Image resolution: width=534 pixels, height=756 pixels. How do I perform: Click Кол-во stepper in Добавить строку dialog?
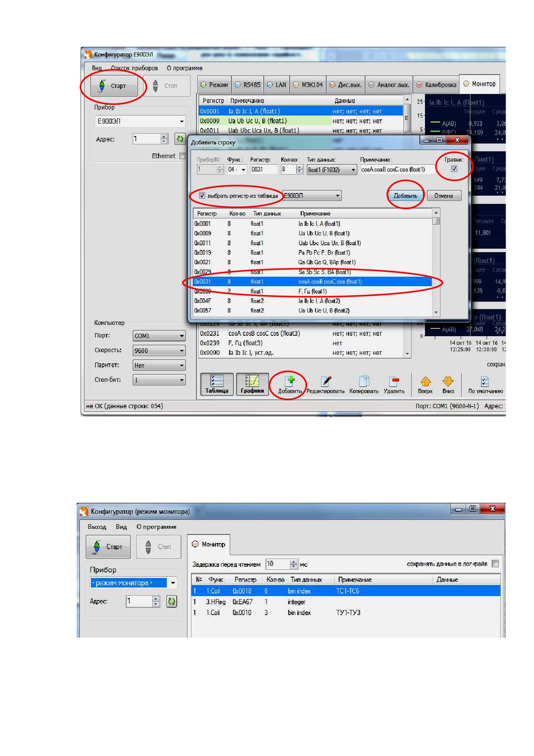coord(300,169)
